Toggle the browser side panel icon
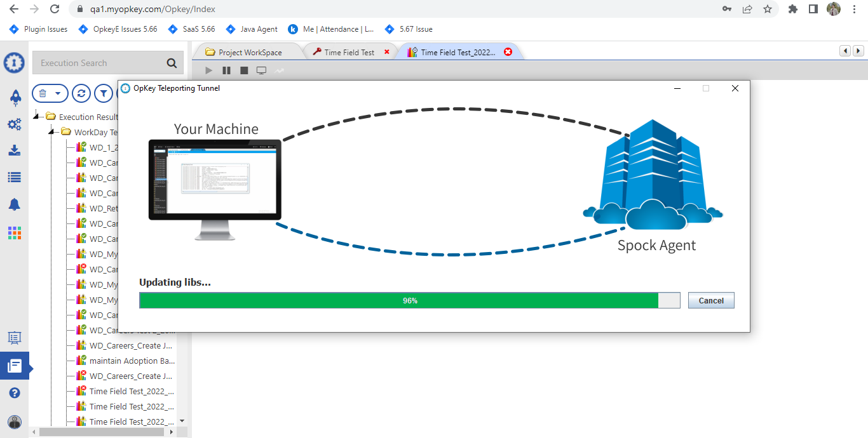 (813, 9)
